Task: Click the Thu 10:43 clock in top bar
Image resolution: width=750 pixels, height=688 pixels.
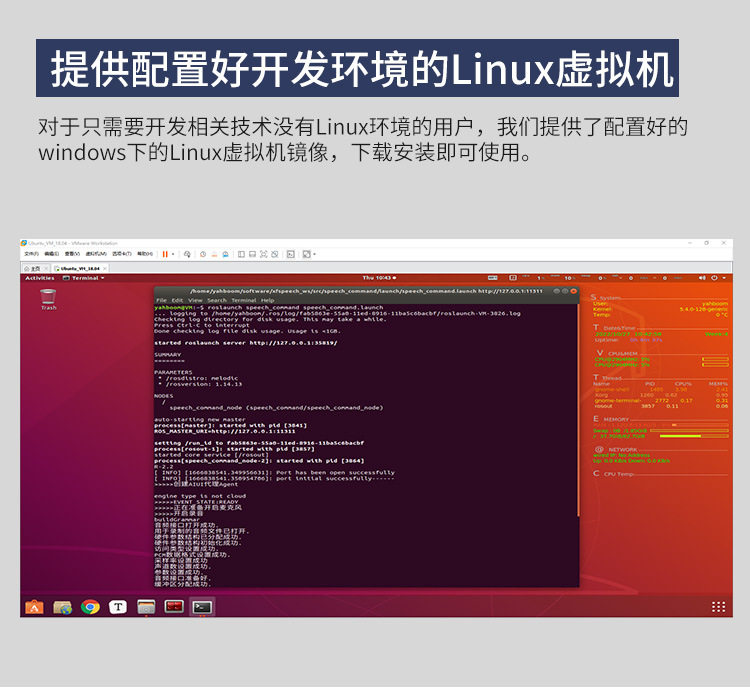Action: point(379,278)
